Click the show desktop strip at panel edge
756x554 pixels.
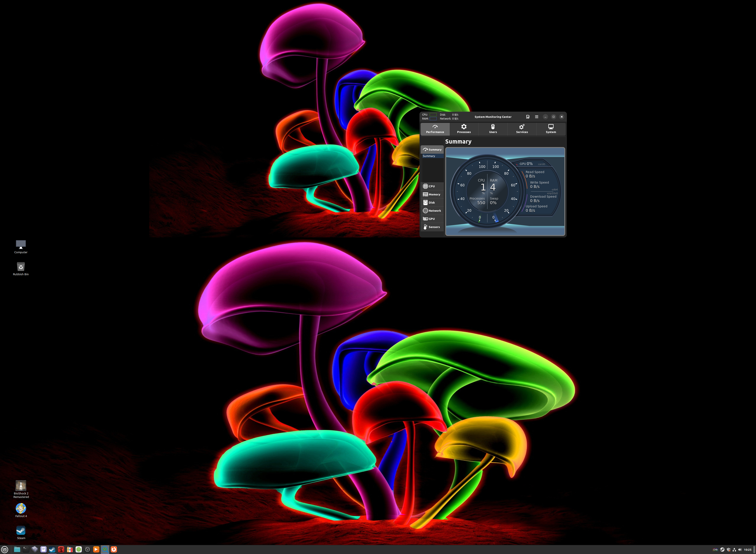pos(754,550)
